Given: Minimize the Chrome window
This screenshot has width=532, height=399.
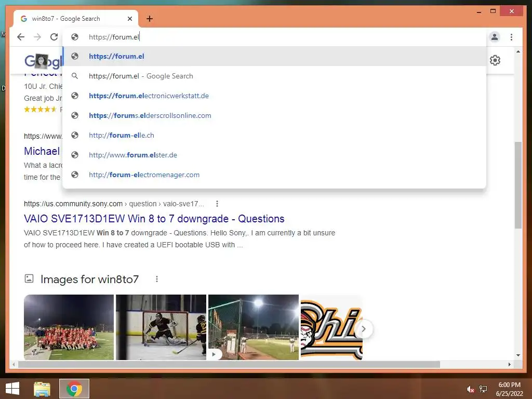Looking at the screenshot, I should point(479,12).
